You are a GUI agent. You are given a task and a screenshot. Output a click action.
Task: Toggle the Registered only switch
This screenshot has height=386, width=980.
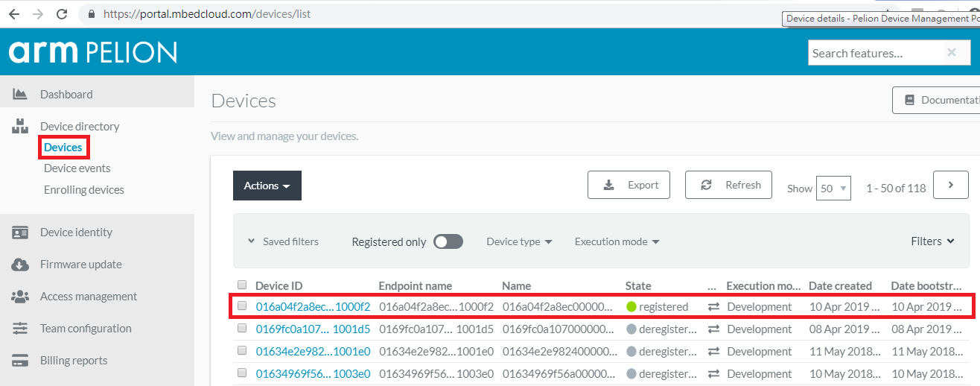coord(448,241)
